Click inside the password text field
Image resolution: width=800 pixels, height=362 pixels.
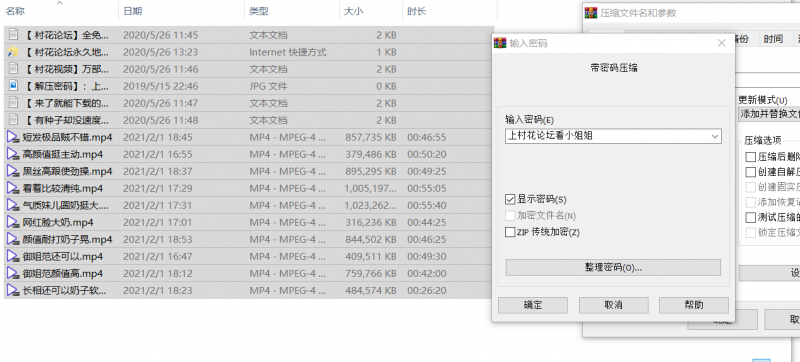coord(607,136)
